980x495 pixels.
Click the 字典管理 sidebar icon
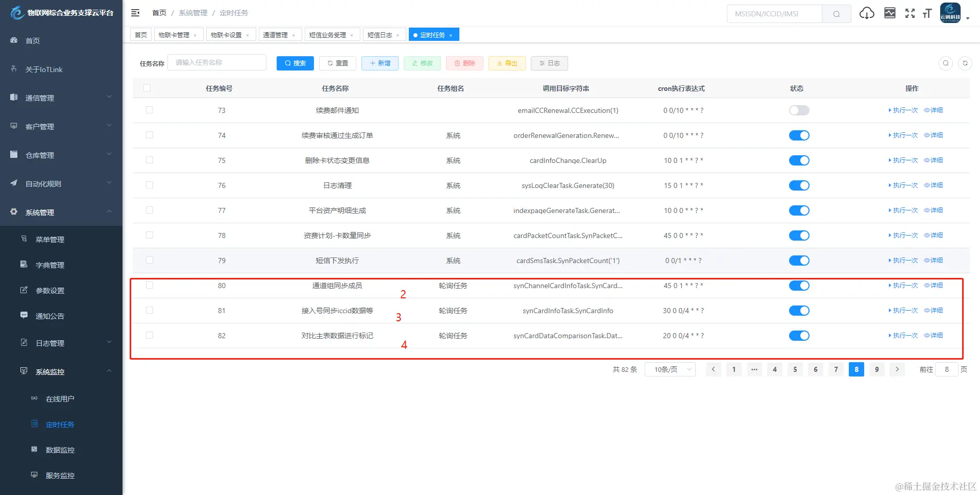tap(24, 264)
